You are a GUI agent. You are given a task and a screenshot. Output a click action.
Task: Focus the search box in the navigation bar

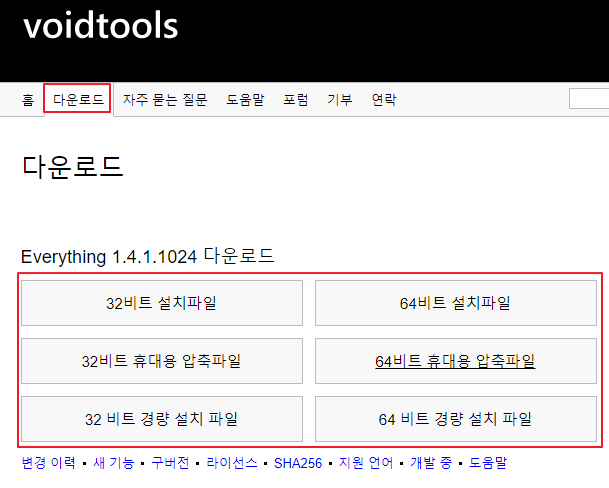(x=589, y=99)
